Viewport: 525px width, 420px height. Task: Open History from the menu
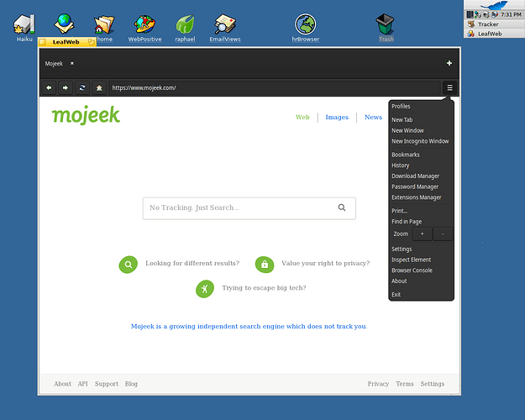(421, 165)
